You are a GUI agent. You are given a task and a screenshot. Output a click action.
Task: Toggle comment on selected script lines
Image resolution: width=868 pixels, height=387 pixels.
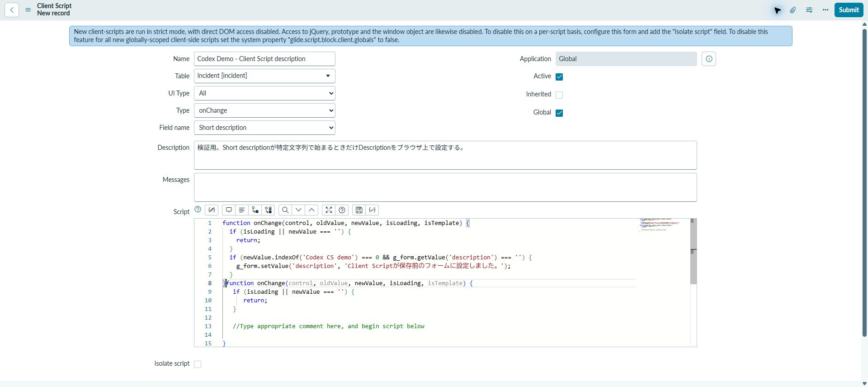click(x=229, y=210)
